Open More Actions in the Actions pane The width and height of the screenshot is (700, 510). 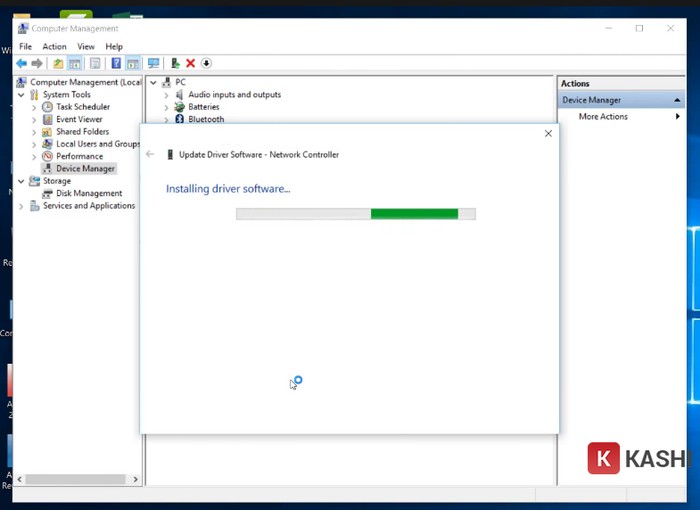(x=603, y=117)
